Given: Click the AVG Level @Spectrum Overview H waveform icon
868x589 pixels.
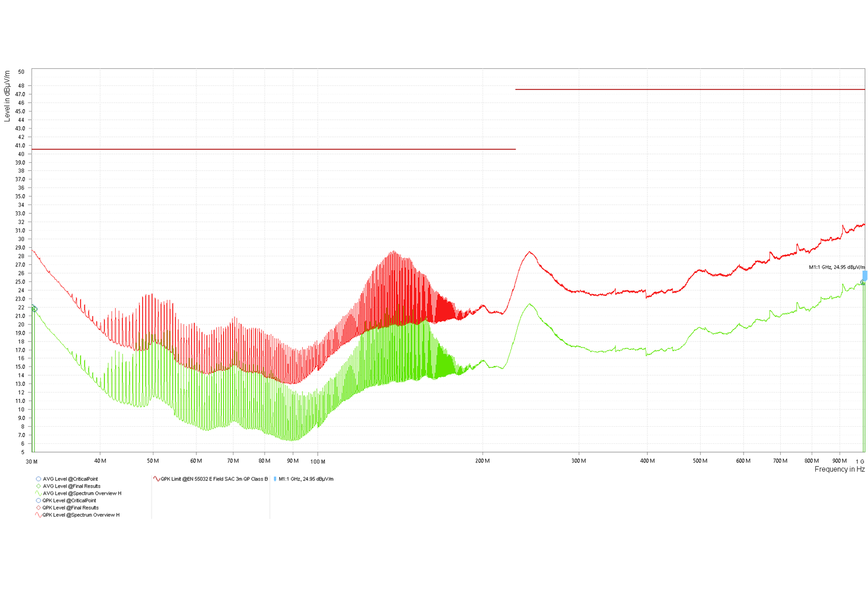Looking at the screenshot, I should [x=37, y=493].
